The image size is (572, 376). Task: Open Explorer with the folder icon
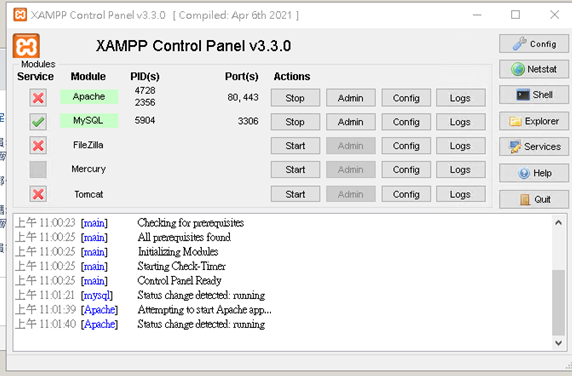point(534,121)
